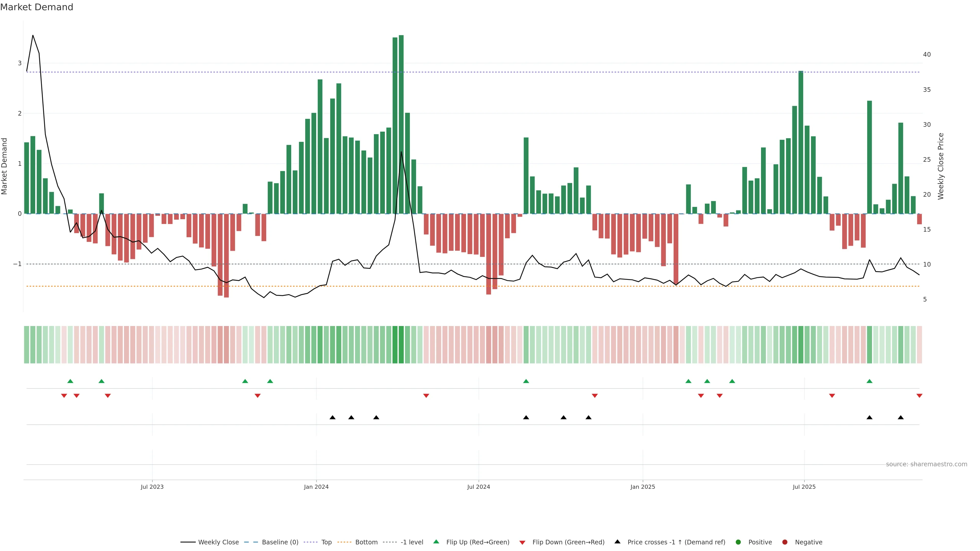Click the leftmost cell of the heat strip
This screenshot has width=980, height=551.
[x=27, y=345]
